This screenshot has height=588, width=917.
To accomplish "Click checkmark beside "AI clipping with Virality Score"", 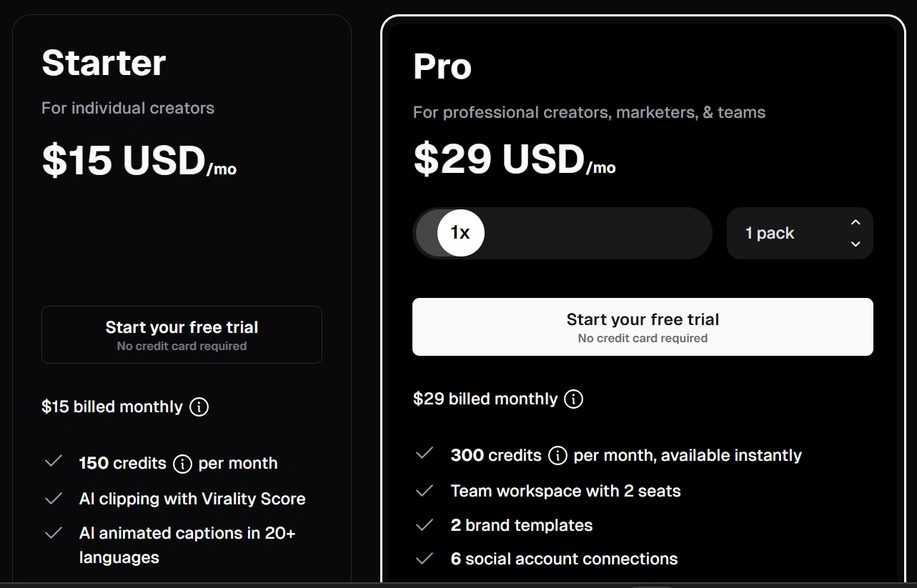I will tap(54, 499).
